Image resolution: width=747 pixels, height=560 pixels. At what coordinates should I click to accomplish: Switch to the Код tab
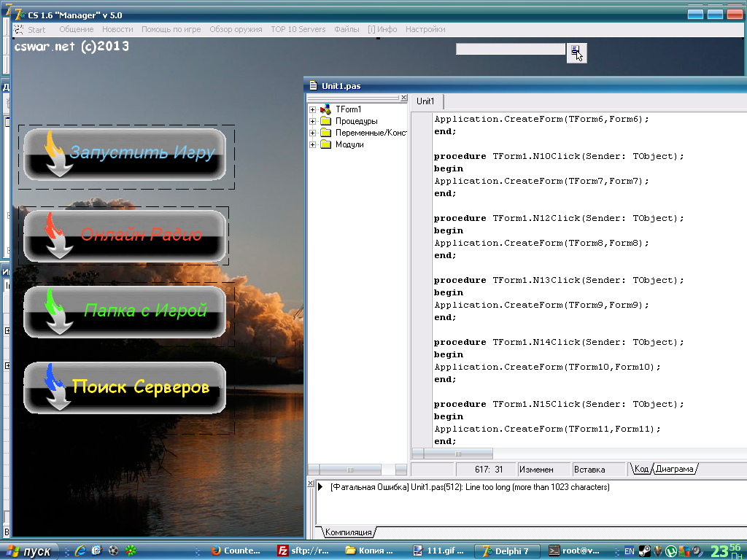[641, 469]
